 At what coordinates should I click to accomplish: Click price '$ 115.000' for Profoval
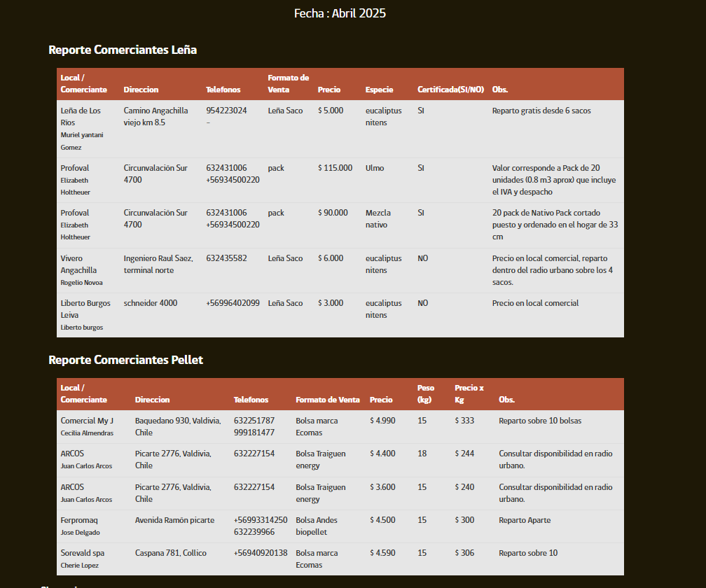[x=335, y=168]
